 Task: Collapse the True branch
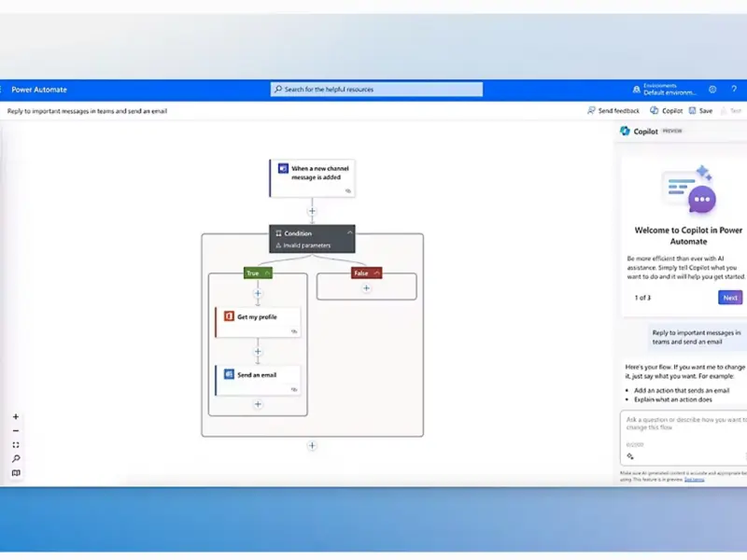(x=266, y=273)
